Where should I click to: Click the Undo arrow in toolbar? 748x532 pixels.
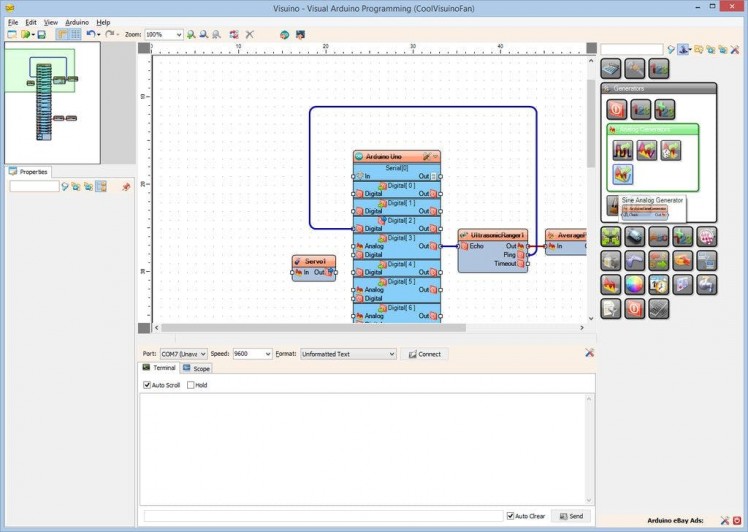(90, 34)
